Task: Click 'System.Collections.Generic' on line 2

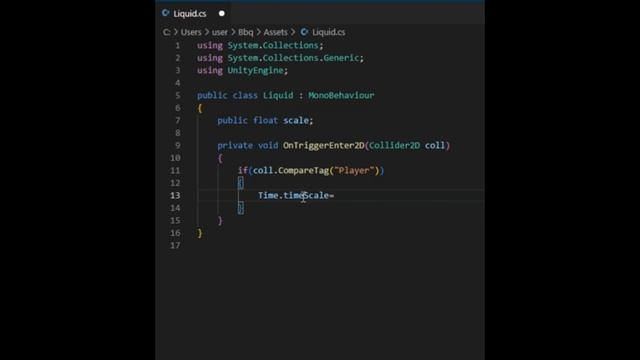Action: coord(293,58)
